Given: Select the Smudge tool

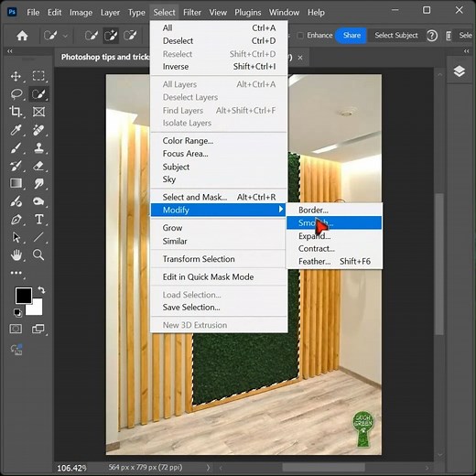Looking at the screenshot, I should [38, 183].
